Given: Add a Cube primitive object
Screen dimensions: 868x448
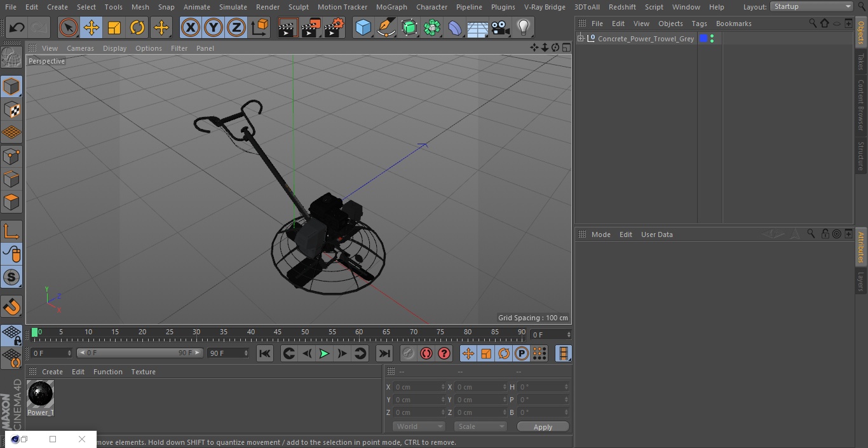Looking at the screenshot, I should (x=363, y=27).
